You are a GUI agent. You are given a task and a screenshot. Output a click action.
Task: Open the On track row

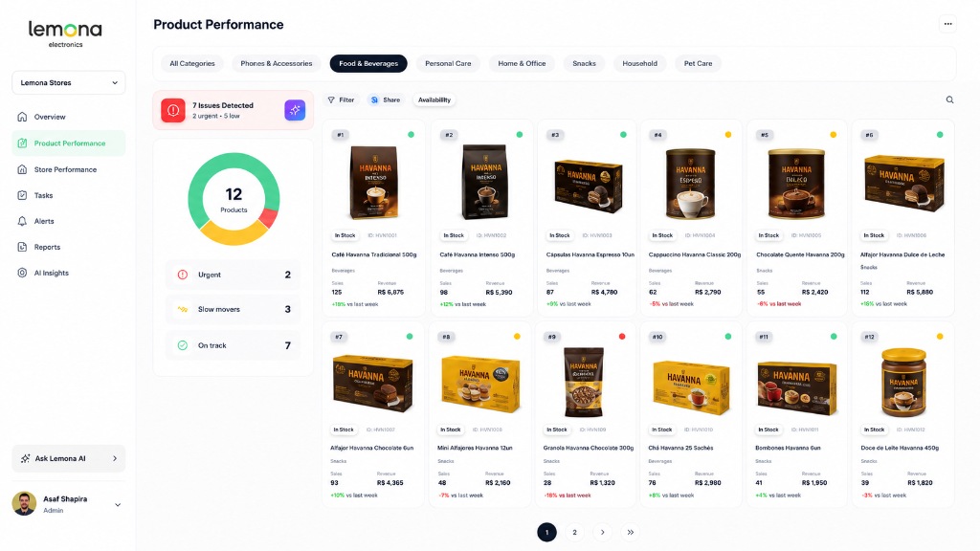234,345
